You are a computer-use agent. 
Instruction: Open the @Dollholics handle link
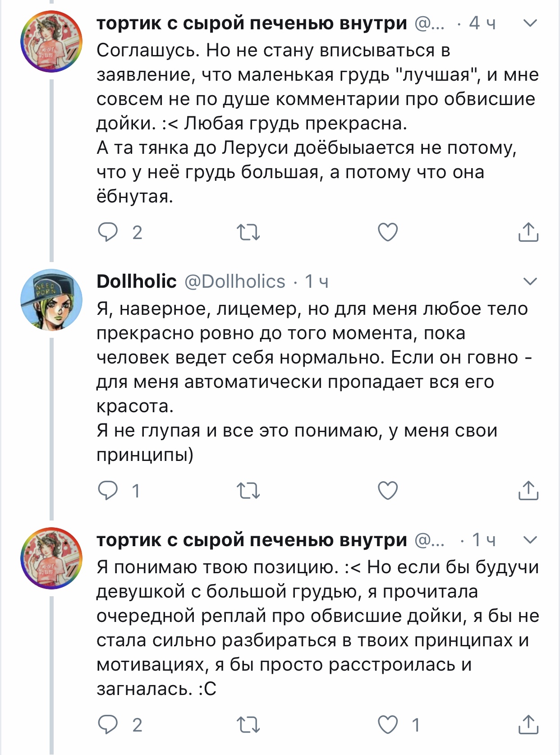[235, 281]
